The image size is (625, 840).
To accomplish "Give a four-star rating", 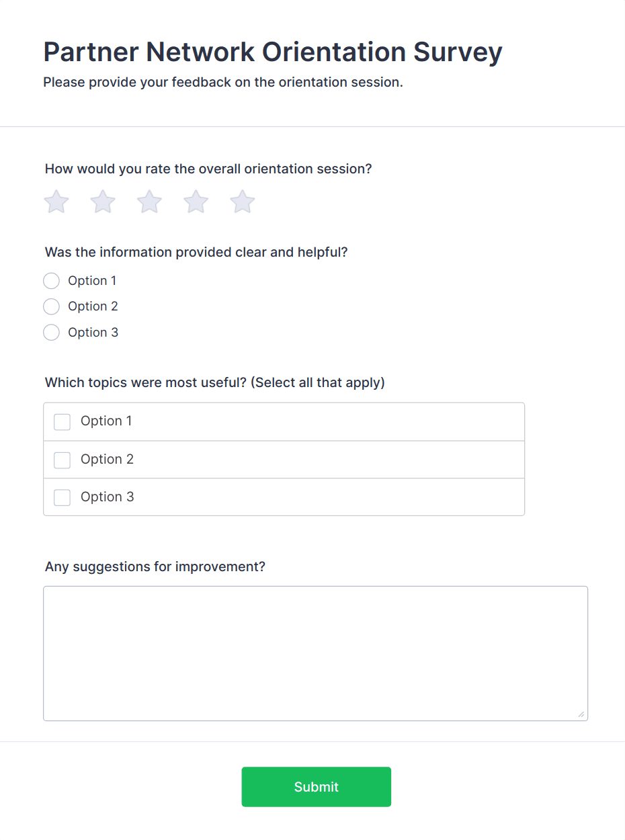I will click(x=196, y=202).
